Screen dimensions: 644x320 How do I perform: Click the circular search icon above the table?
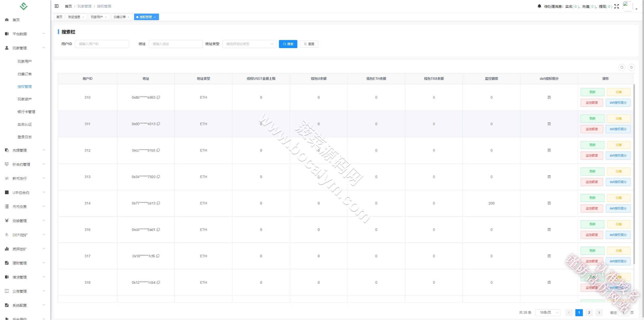tap(622, 67)
